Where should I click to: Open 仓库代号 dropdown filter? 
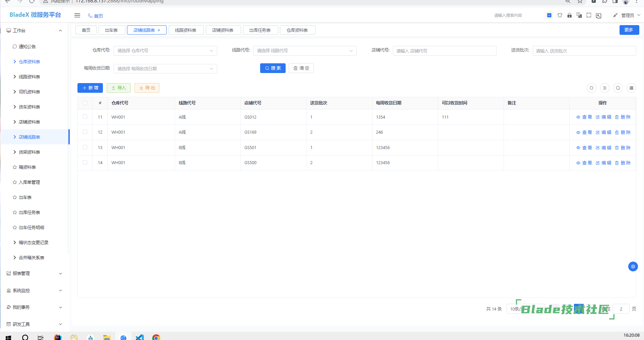(x=165, y=51)
